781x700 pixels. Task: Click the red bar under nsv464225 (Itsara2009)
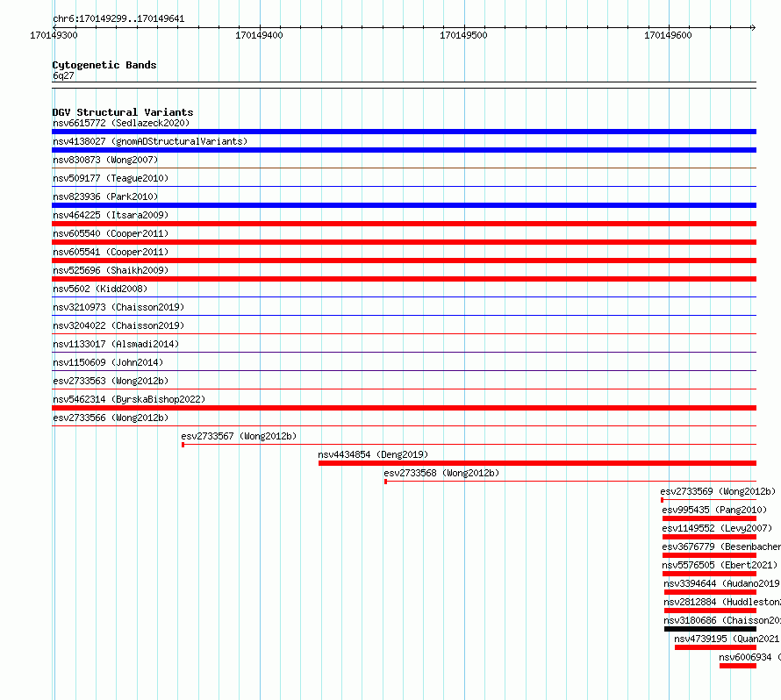[x=404, y=224]
